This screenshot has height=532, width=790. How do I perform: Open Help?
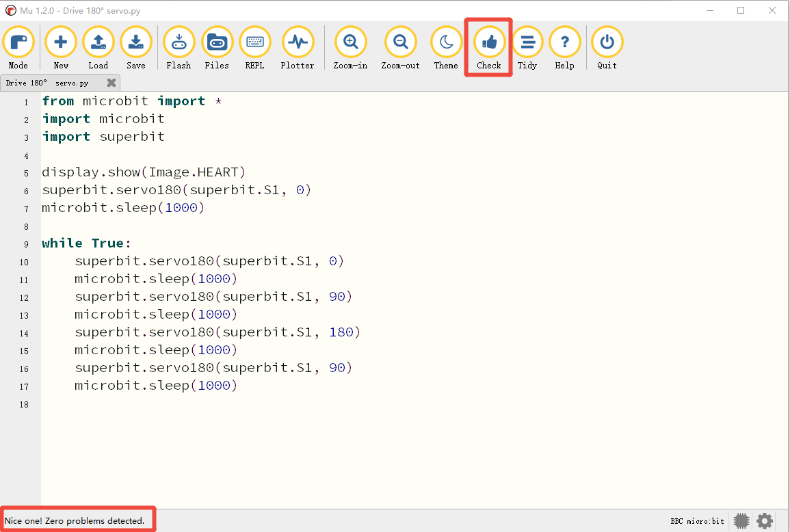click(565, 49)
